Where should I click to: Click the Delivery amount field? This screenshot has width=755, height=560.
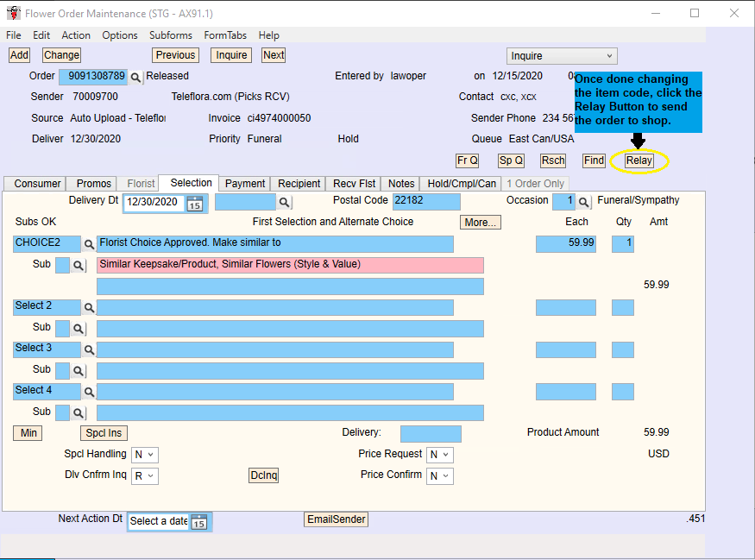(x=431, y=433)
